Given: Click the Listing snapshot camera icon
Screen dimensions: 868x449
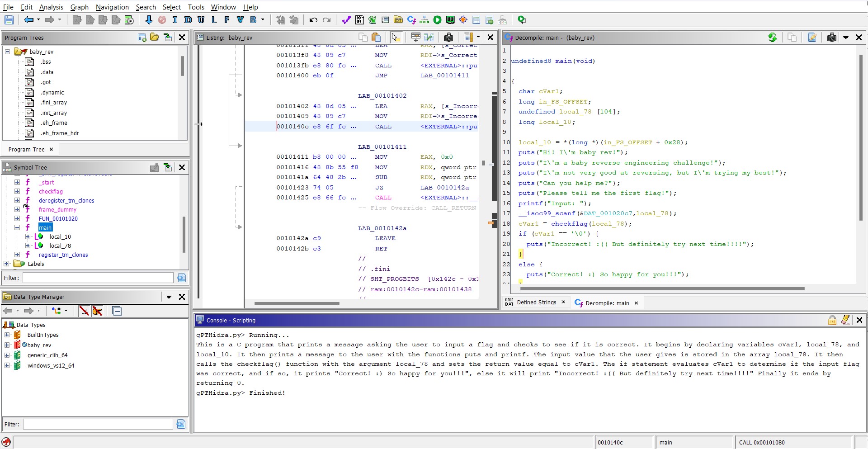Looking at the screenshot, I should pyautogui.click(x=448, y=38).
